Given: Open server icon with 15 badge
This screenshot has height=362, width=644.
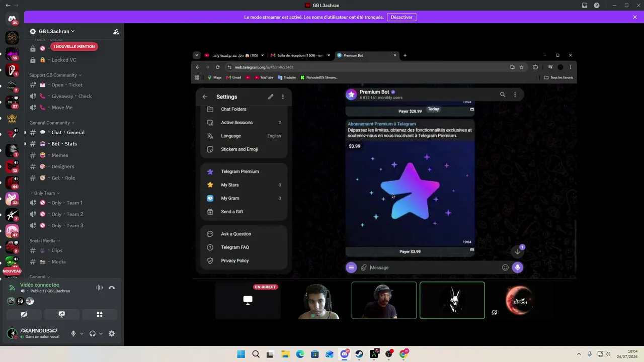Looking at the screenshot, I should tap(12, 53).
